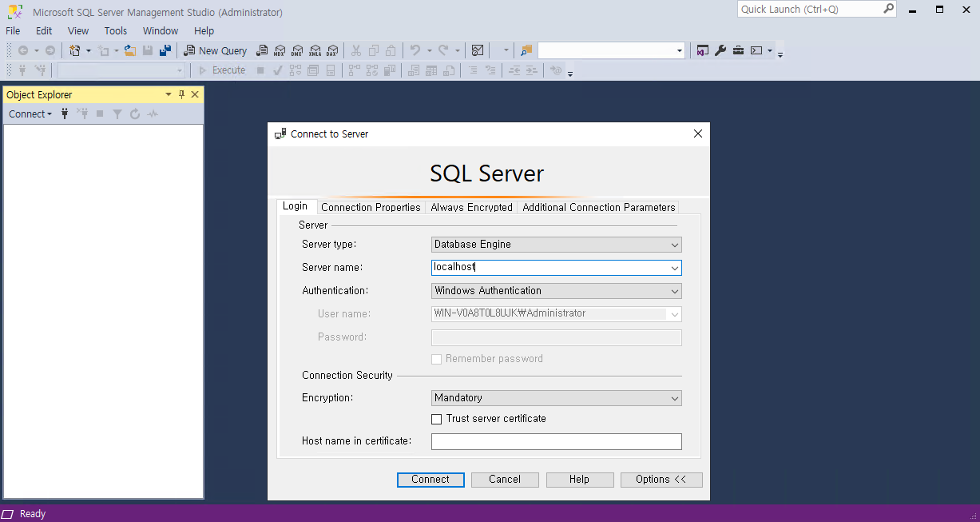Open the Edit menu
This screenshot has height=522, width=980.
[44, 30]
